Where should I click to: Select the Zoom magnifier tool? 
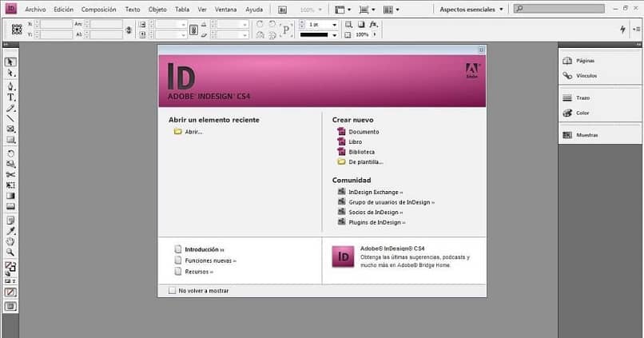click(x=10, y=253)
